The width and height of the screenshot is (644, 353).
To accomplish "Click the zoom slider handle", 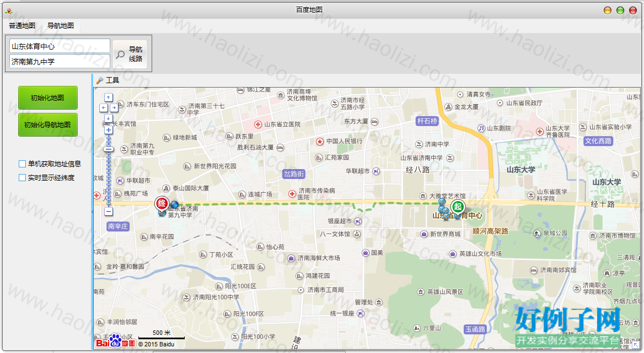I will point(109,149).
